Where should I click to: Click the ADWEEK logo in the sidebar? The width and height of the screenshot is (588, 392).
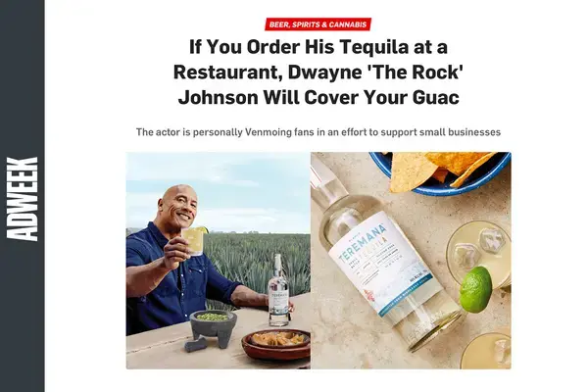(x=23, y=199)
